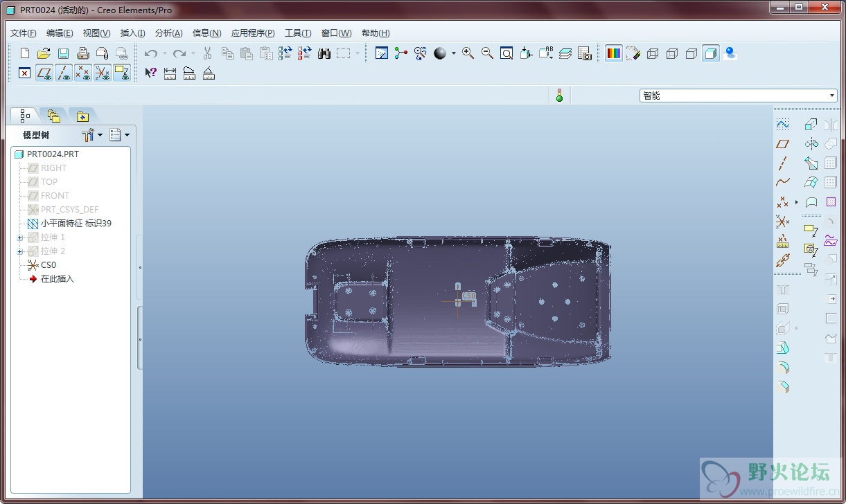Expand the 拉伸 1 feature node
Viewport: 846px width, 504px height.
point(19,237)
